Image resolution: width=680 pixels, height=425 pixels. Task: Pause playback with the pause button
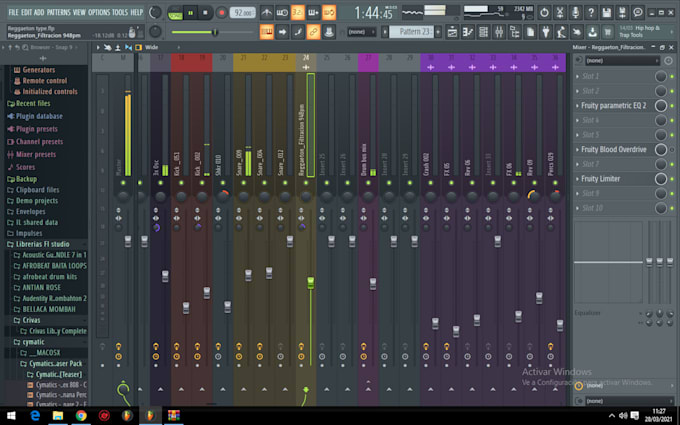(190, 13)
